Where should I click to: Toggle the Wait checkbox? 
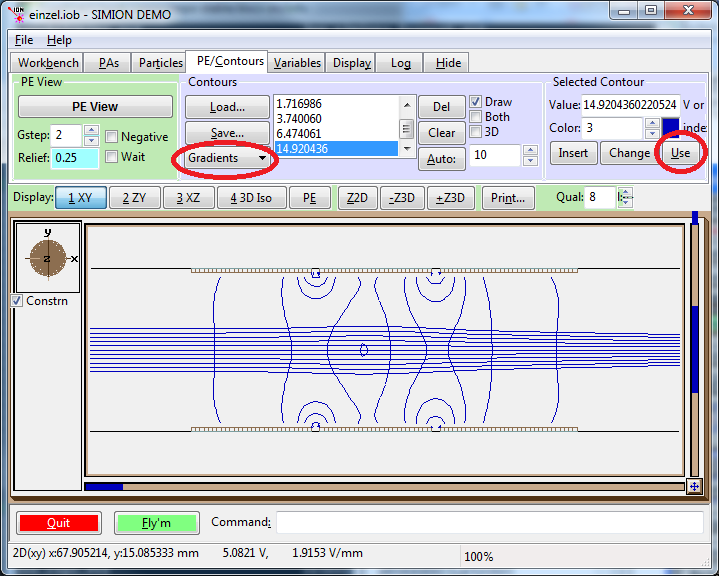[x=111, y=157]
